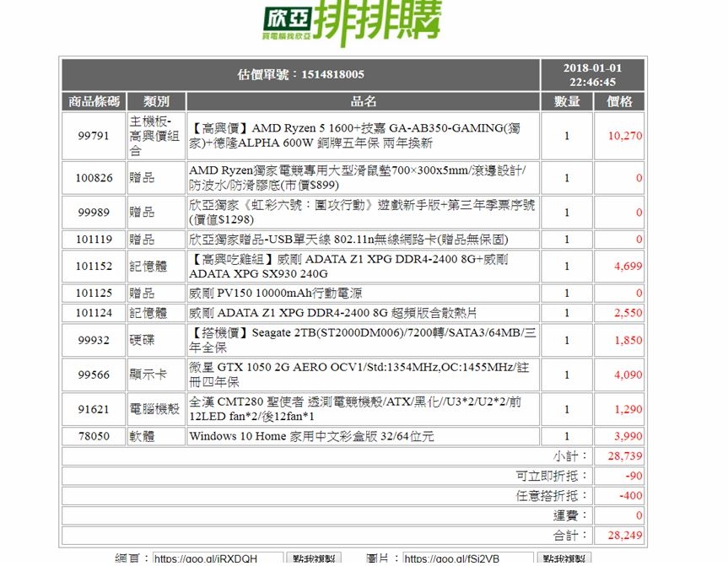Click the AMD Ryzen 5 1600 bundle name
The image size is (728, 566).
(354, 135)
